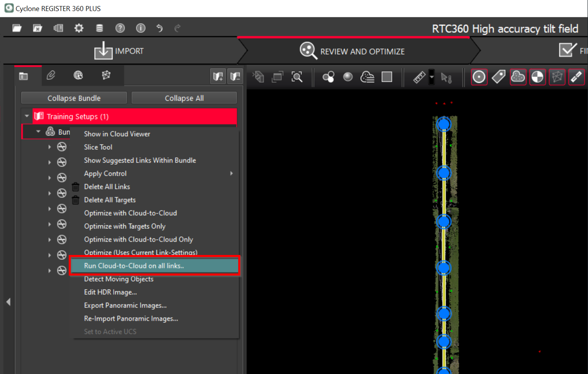Click the remove SiteMap icon
The image size is (588, 374).
click(235, 76)
